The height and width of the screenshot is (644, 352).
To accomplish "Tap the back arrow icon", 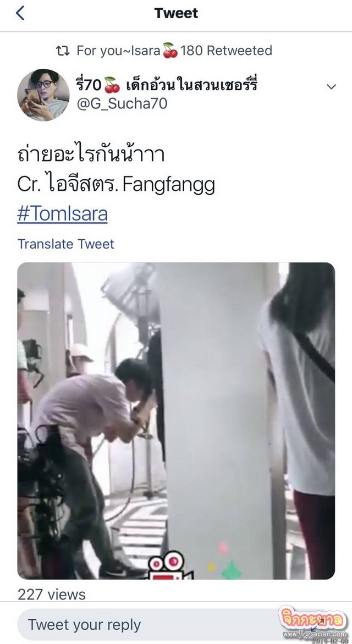I will [20, 13].
